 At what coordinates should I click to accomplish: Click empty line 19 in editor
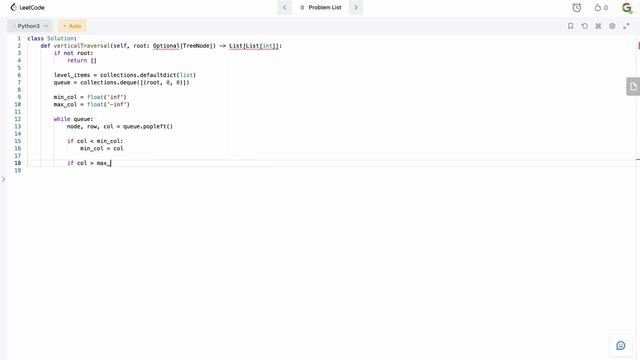(331, 171)
